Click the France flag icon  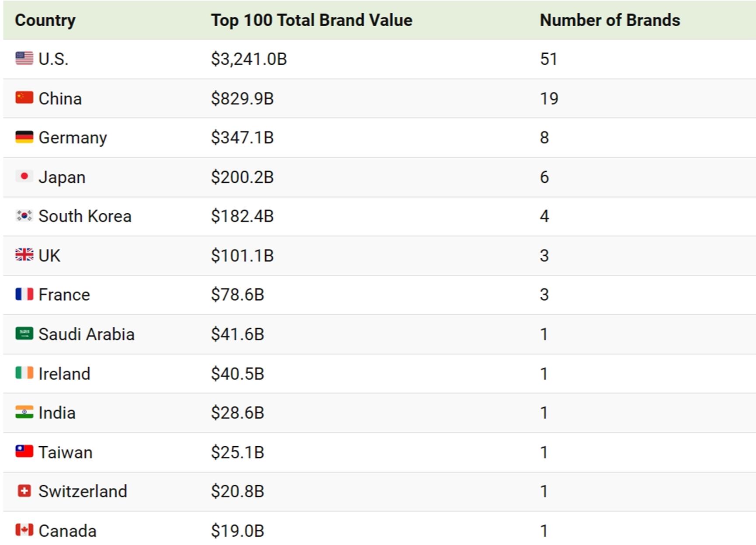coord(24,294)
